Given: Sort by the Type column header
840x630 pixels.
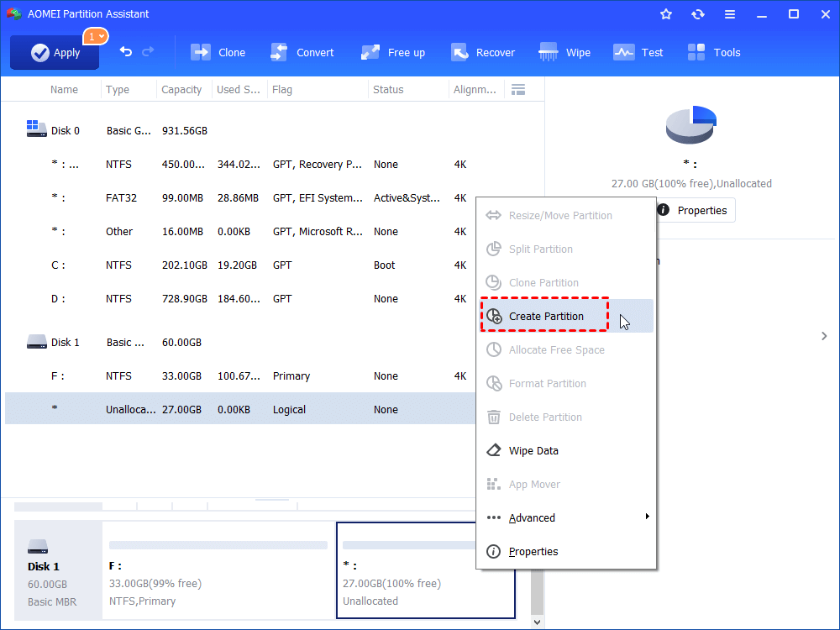Looking at the screenshot, I should click(118, 90).
